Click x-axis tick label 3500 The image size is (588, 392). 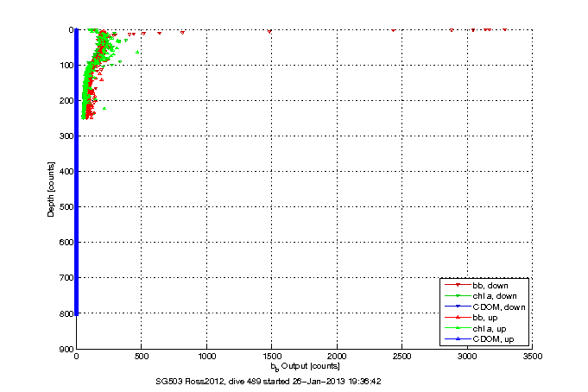point(533,357)
